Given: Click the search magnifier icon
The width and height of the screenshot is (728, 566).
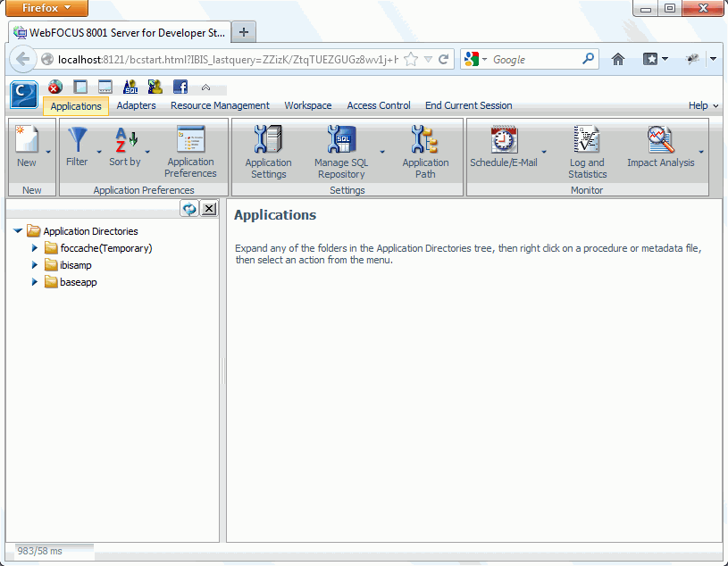Looking at the screenshot, I should [589, 59].
